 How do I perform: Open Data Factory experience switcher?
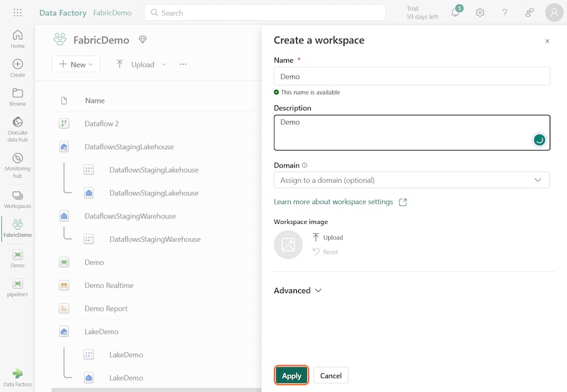click(x=17, y=377)
